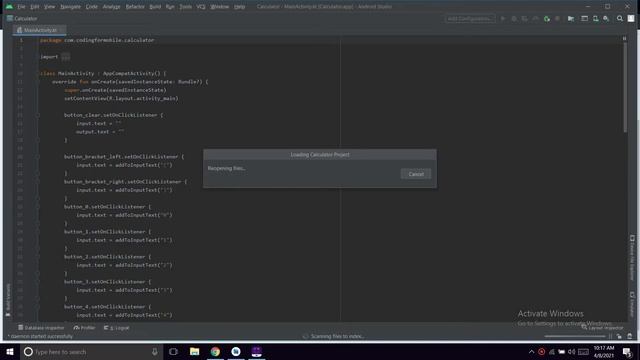Pause the background indexing task
The height and width of the screenshot is (360, 640).
[x=611, y=336]
